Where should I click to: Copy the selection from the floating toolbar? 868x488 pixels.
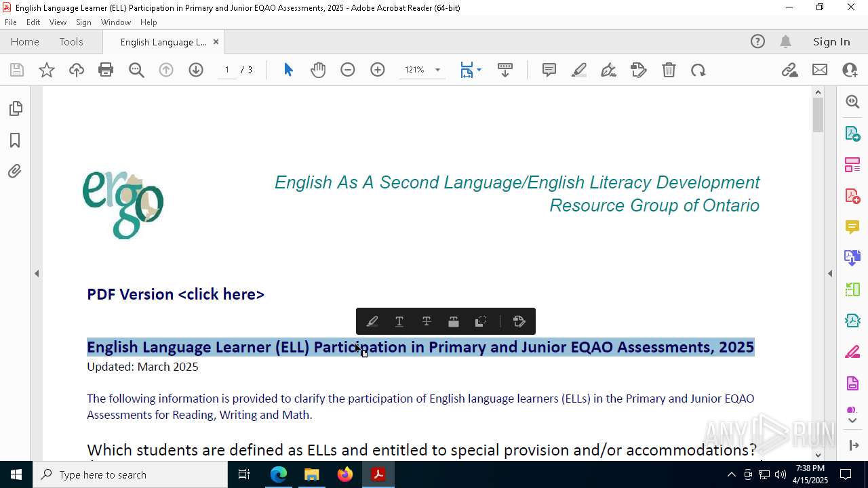point(481,321)
